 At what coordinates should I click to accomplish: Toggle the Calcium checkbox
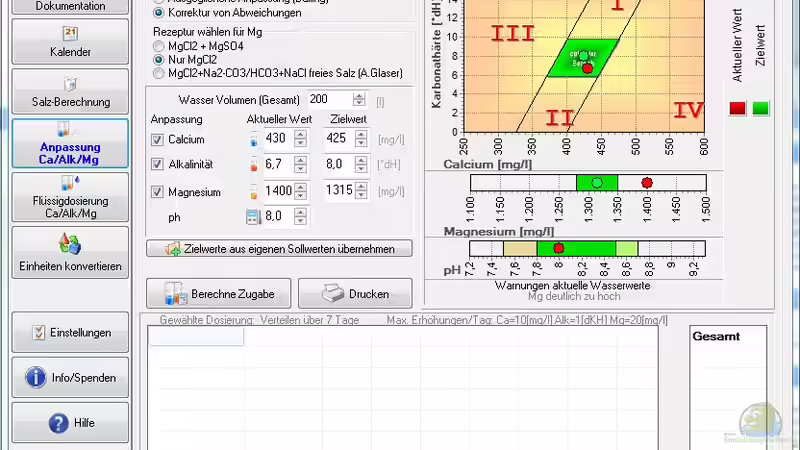tap(156, 139)
